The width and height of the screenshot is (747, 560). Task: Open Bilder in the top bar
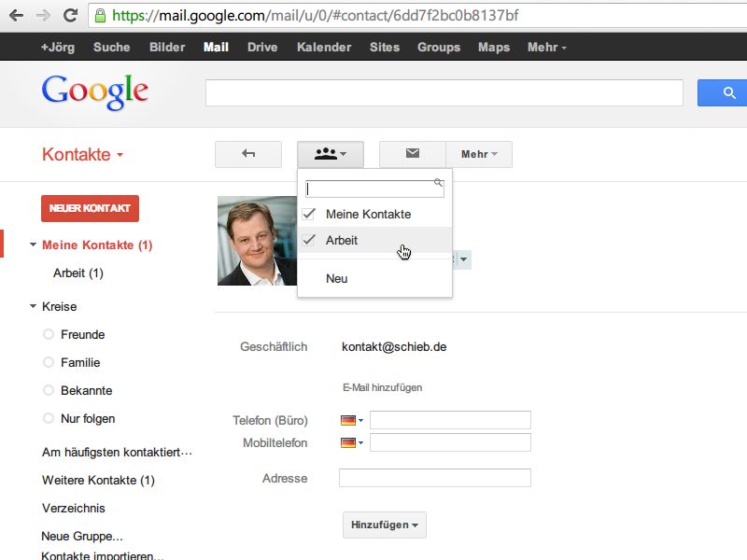pyautogui.click(x=167, y=48)
